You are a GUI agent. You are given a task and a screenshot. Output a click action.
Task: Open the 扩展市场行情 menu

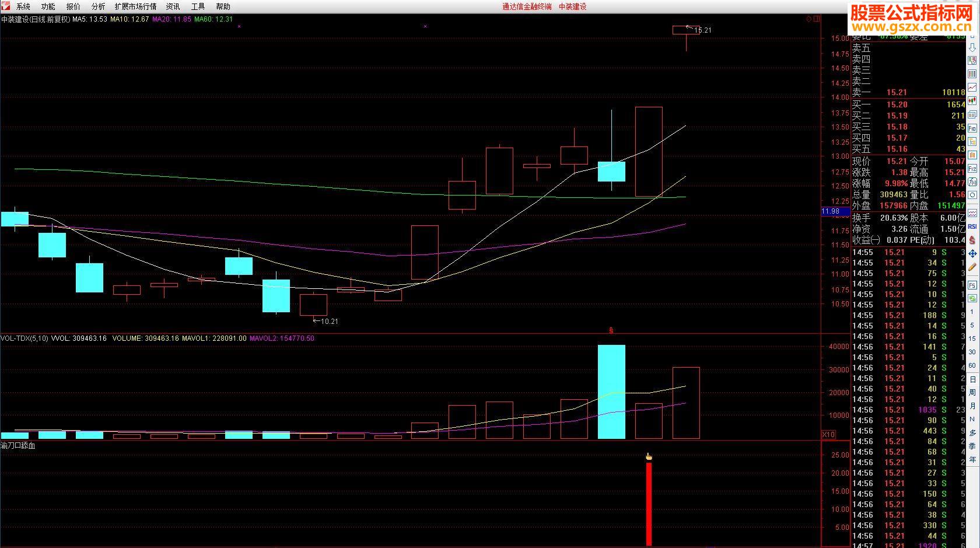click(136, 6)
